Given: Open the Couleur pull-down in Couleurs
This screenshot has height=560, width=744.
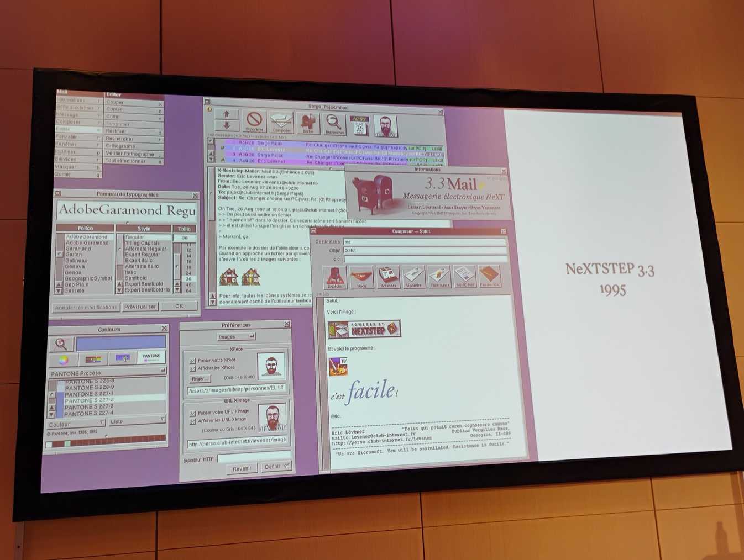Looking at the screenshot, I should [76, 424].
